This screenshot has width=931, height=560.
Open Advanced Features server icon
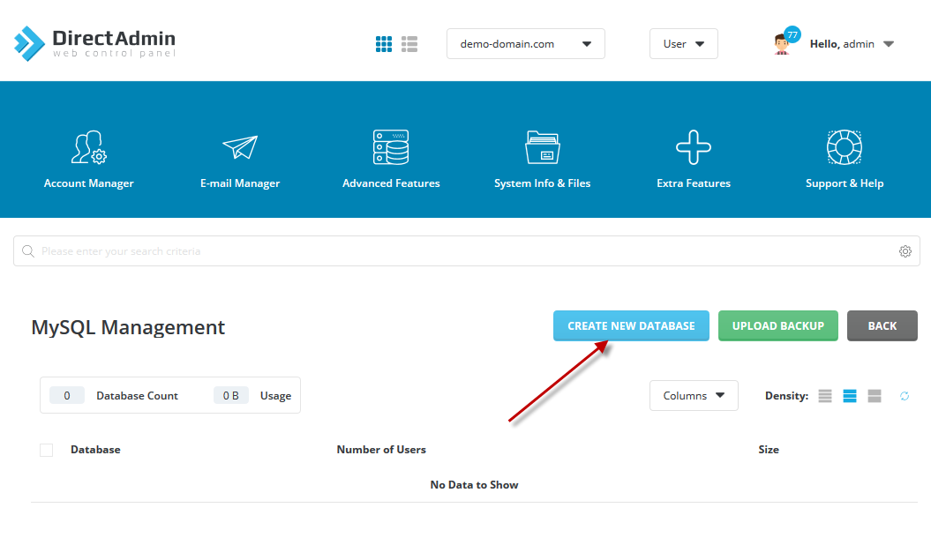point(391,147)
